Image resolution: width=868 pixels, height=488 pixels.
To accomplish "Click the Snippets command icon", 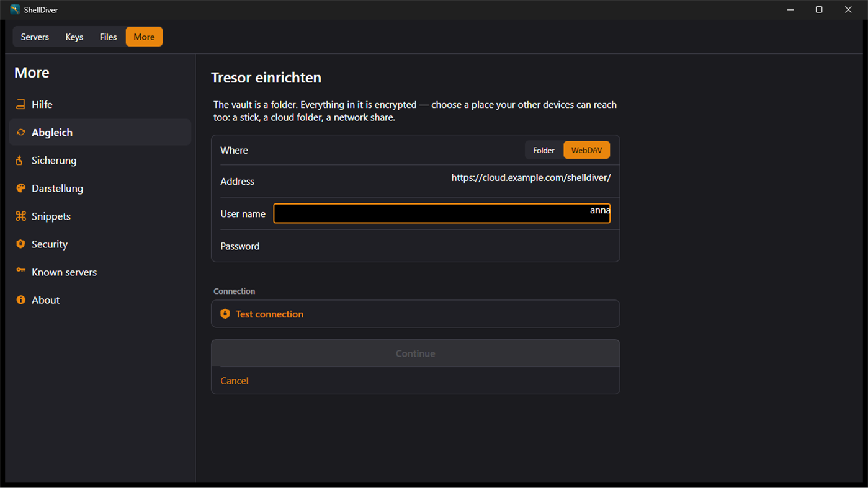I will 20,216.
